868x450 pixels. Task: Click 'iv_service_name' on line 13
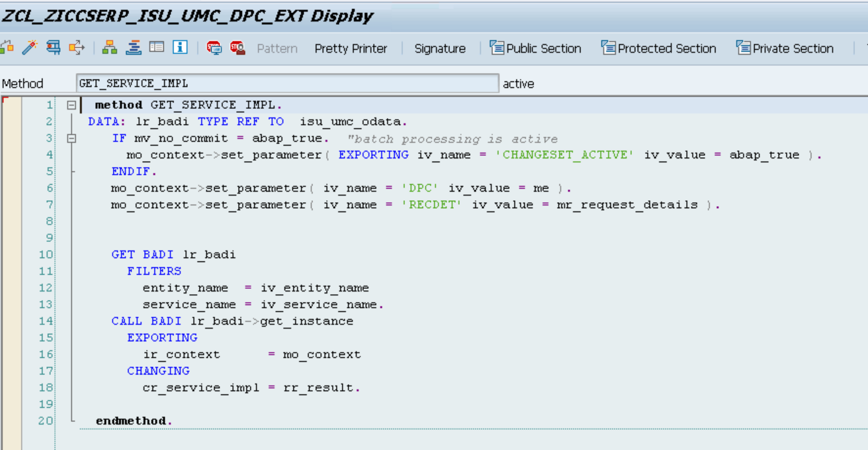319,305
